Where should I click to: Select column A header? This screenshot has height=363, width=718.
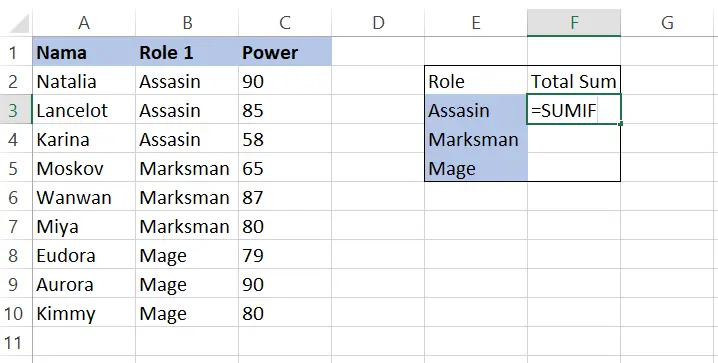click(x=84, y=22)
